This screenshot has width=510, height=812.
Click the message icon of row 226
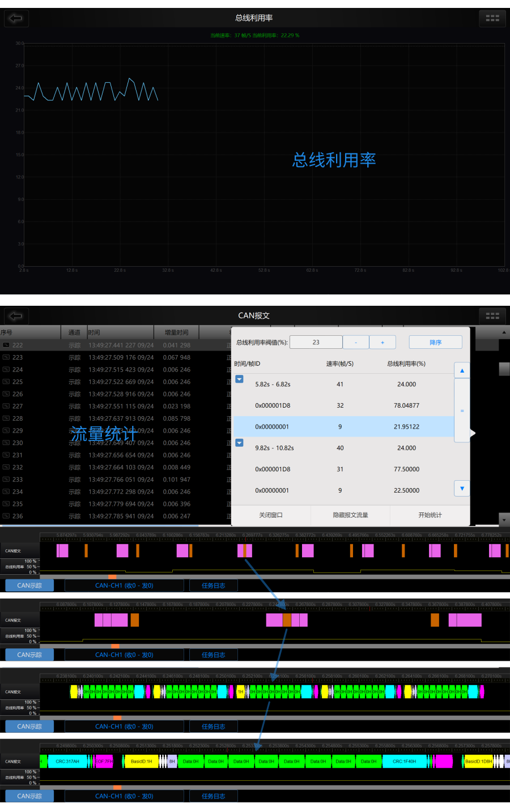(6, 394)
